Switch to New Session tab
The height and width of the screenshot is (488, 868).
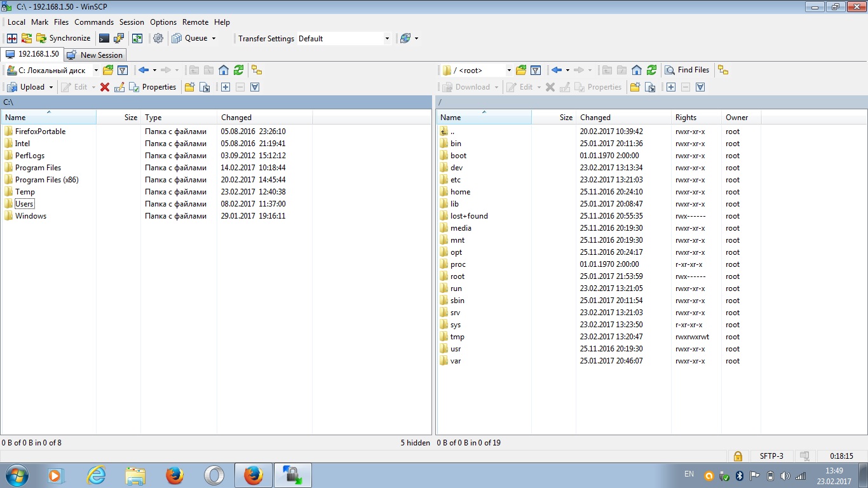(95, 55)
